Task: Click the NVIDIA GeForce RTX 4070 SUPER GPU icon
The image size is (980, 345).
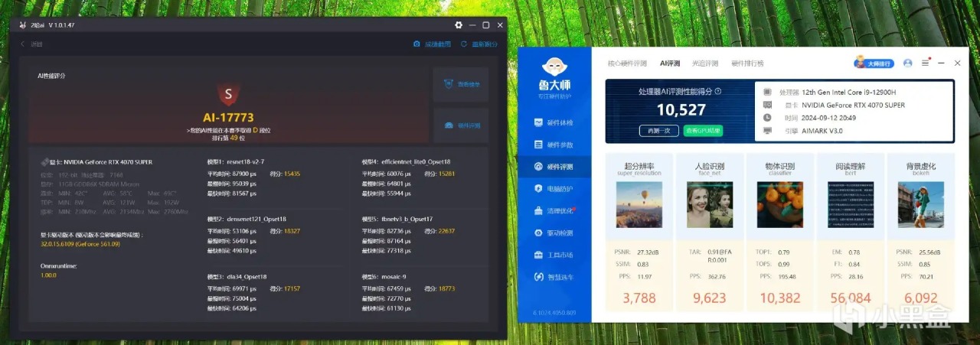Action: click(44, 162)
